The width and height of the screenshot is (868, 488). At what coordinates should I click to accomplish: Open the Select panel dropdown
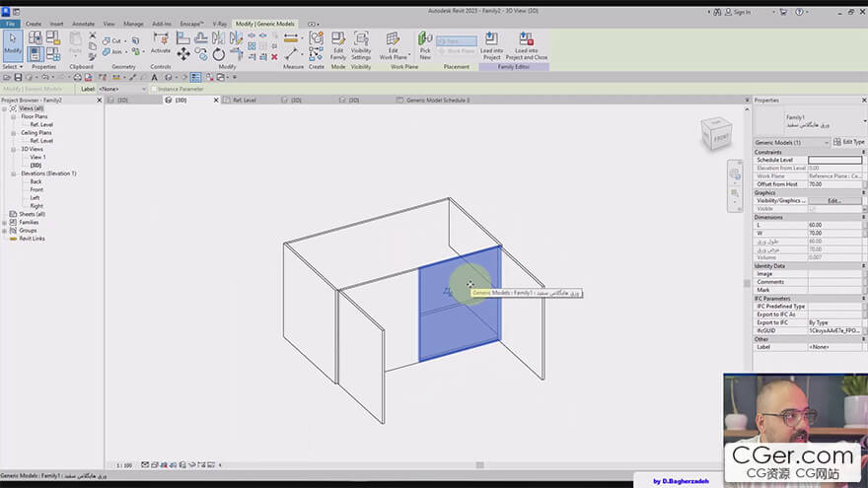13,67
